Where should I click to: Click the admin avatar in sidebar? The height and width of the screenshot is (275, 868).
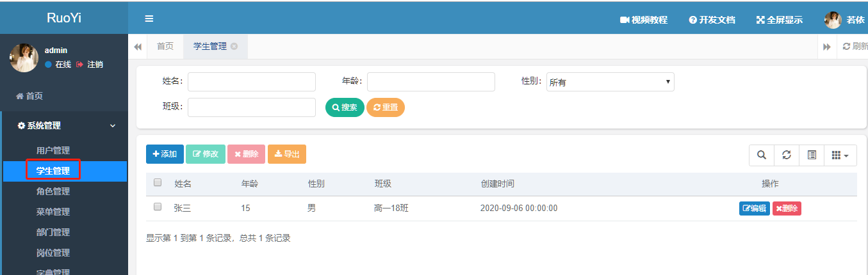(24, 58)
